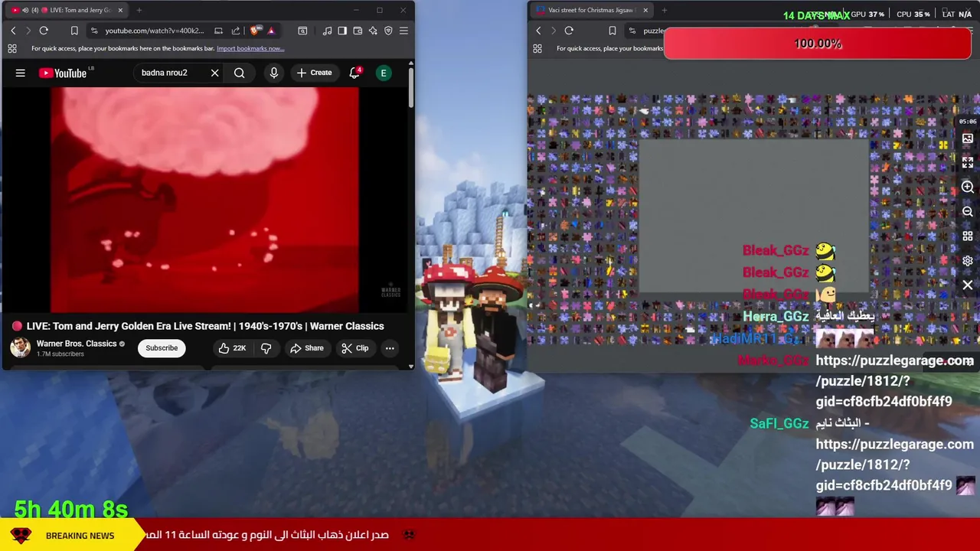Show puzzle preview image icon
This screenshot has width=980, height=551.
point(968,139)
